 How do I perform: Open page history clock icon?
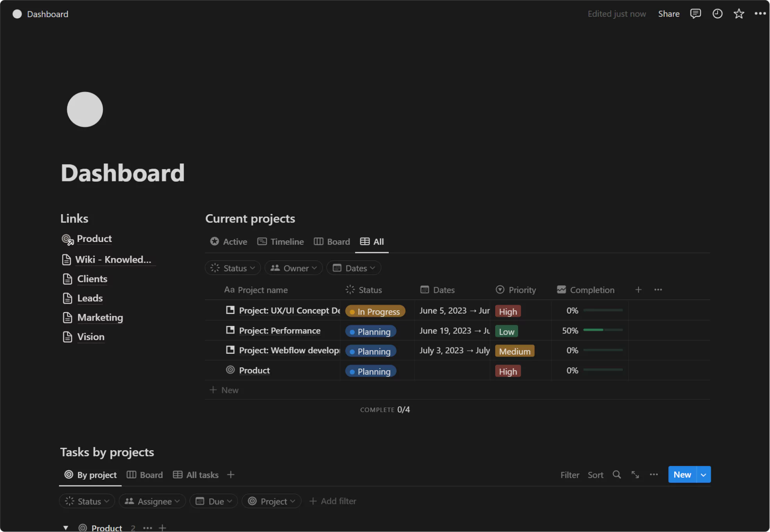point(717,14)
